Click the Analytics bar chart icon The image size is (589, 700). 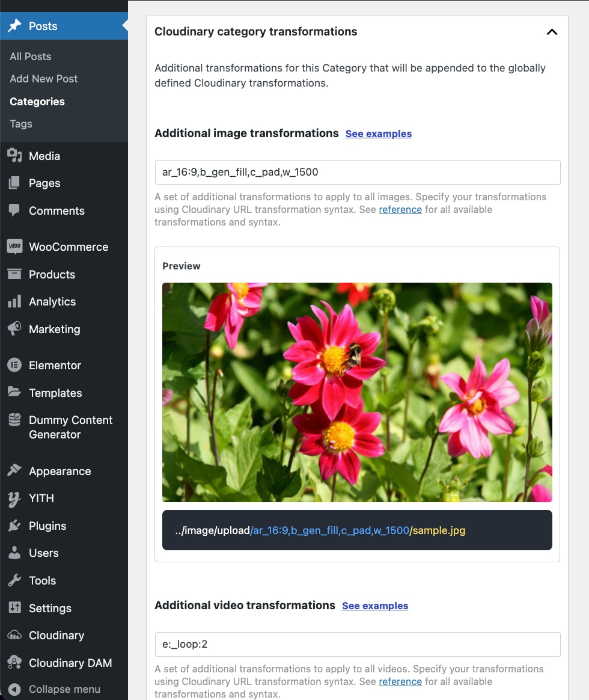click(x=14, y=301)
